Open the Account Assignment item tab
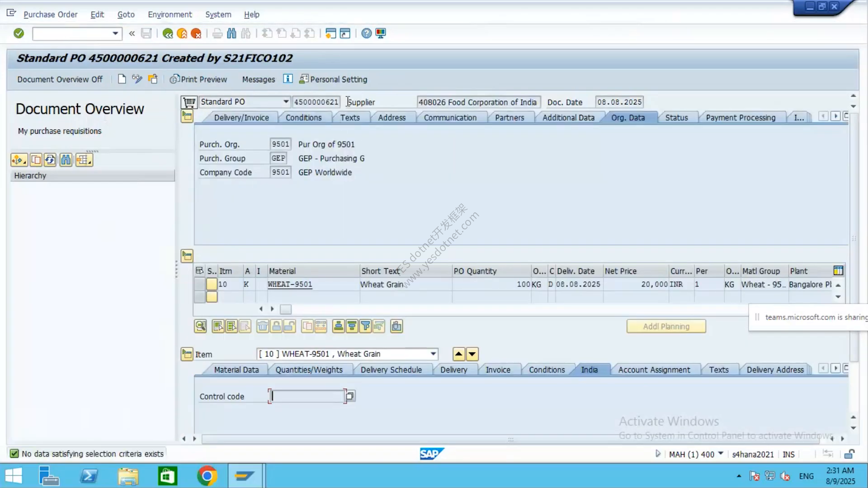The width and height of the screenshot is (868, 488). (x=654, y=370)
